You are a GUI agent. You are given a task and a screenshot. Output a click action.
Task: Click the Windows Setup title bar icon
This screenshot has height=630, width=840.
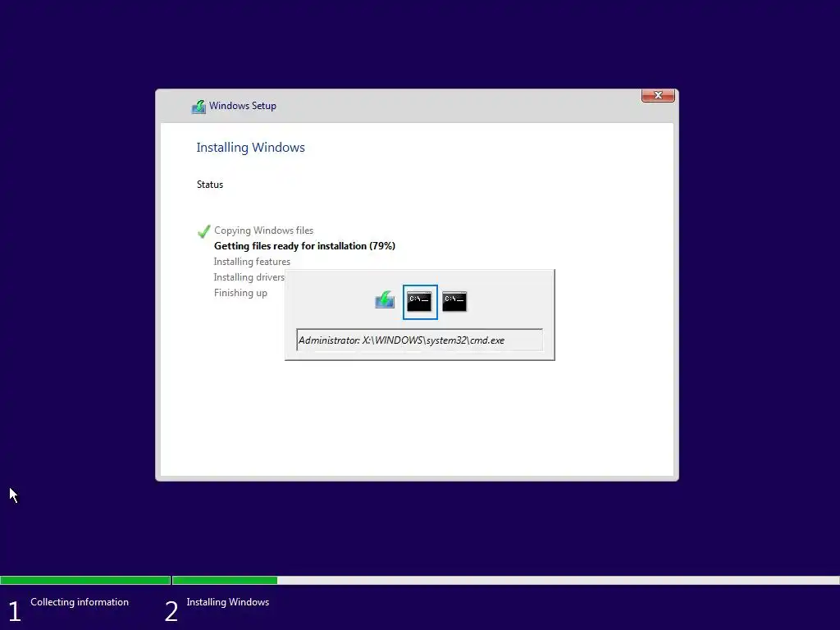(x=199, y=106)
